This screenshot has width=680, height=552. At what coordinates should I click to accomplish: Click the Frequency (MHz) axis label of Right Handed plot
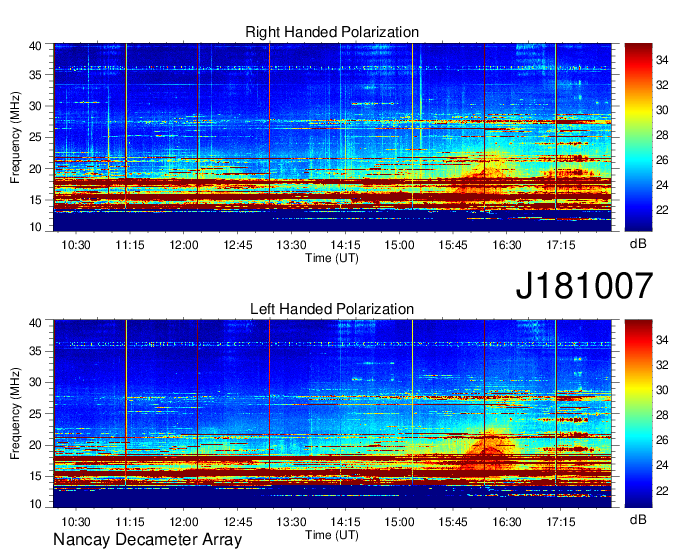pos(15,137)
